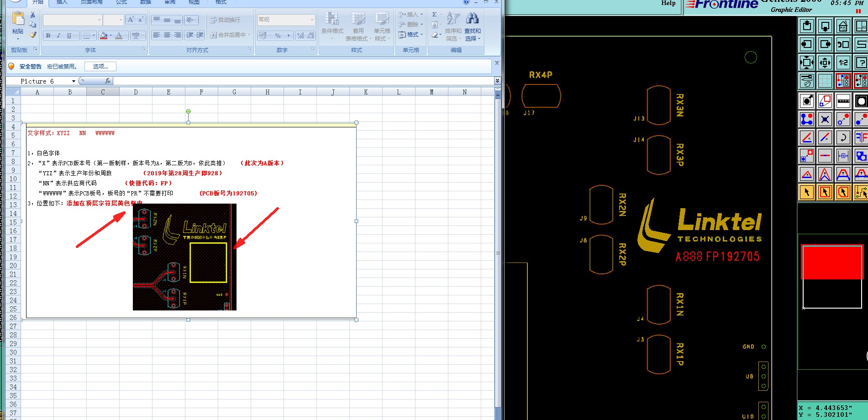Click the Decrease indent icon
The image size is (868, 420).
190,35
